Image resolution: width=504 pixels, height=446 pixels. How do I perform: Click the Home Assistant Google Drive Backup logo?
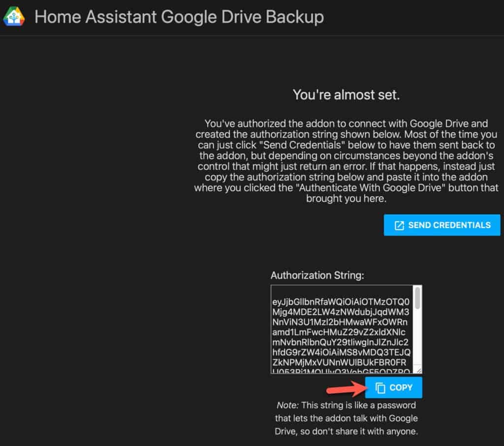pos(13,16)
